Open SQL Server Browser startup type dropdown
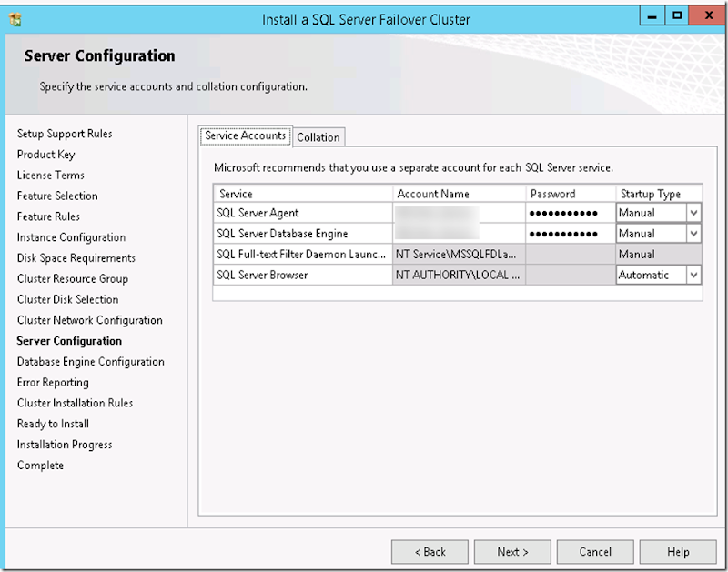 (693, 276)
